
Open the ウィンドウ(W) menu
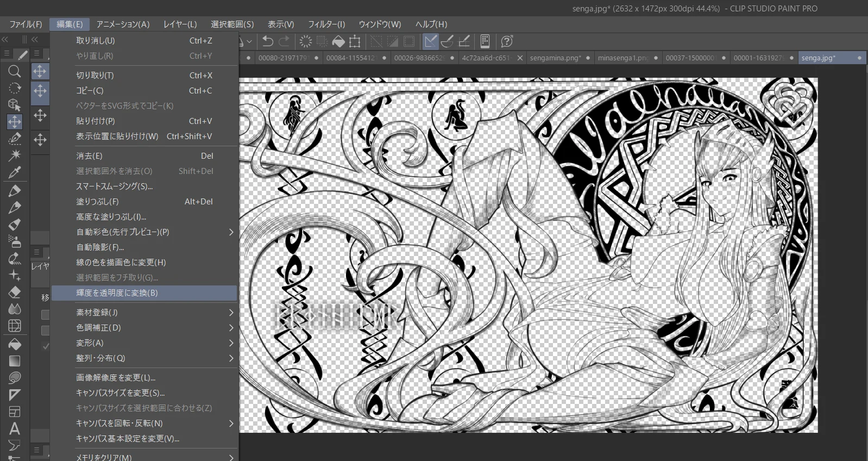click(380, 24)
